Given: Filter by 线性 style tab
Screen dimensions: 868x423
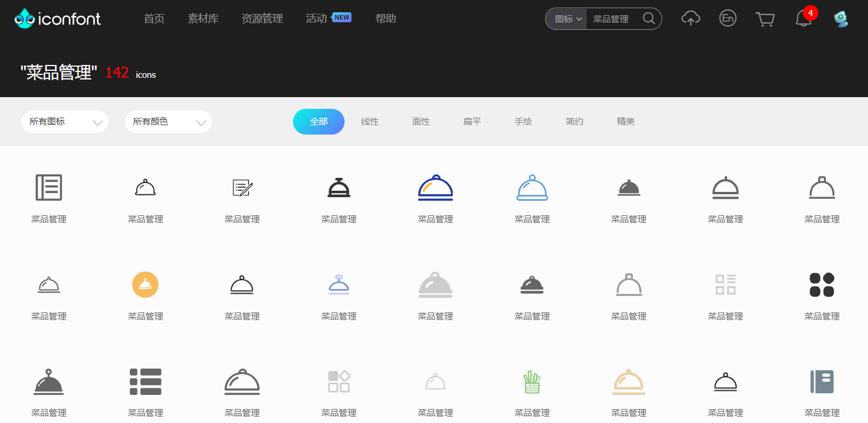Looking at the screenshot, I should [x=370, y=122].
